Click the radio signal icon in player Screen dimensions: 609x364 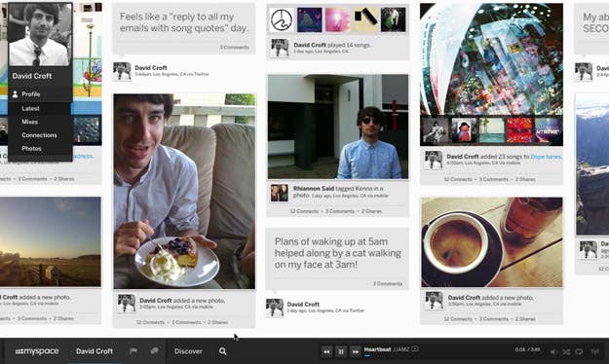tap(594, 351)
